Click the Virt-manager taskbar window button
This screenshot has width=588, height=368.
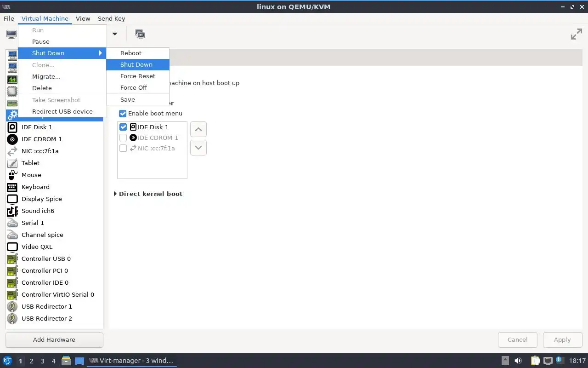(x=131, y=361)
